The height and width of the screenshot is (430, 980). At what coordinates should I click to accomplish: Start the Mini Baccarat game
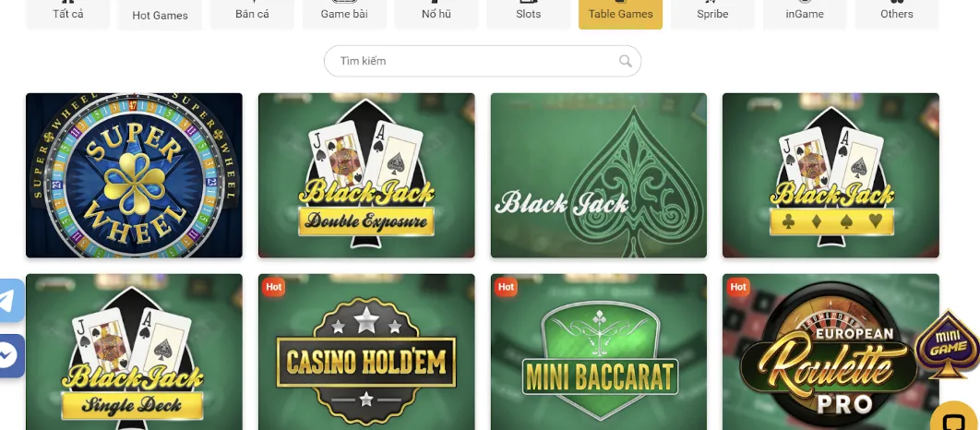599,352
